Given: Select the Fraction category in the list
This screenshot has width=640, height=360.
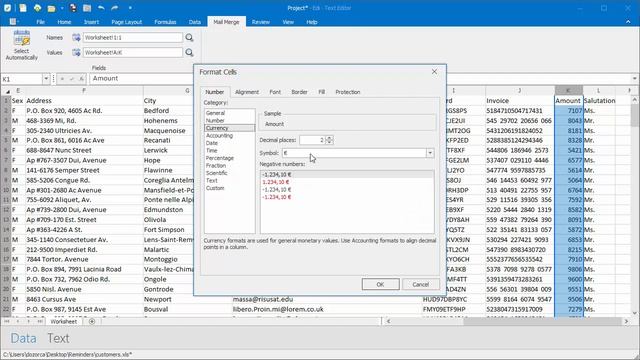Looking at the screenshot, I should point(230,165).
